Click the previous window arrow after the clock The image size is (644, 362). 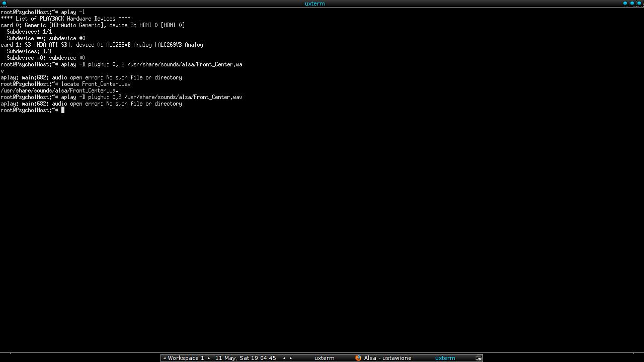coord(284,358)
